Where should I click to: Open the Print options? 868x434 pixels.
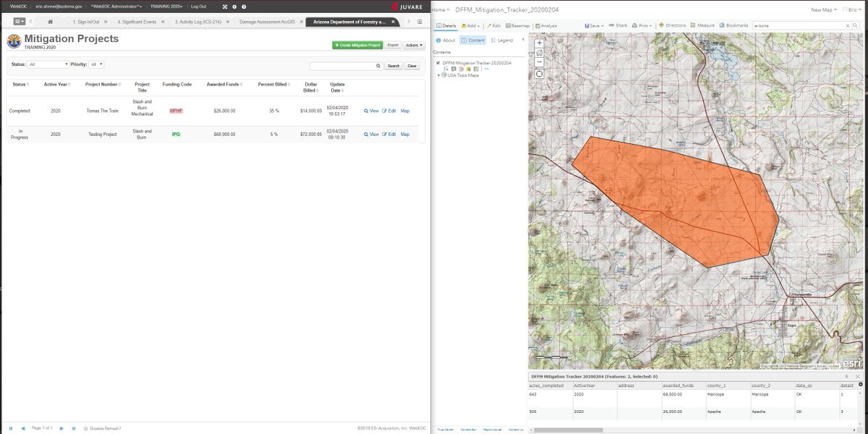coord(643,25)
